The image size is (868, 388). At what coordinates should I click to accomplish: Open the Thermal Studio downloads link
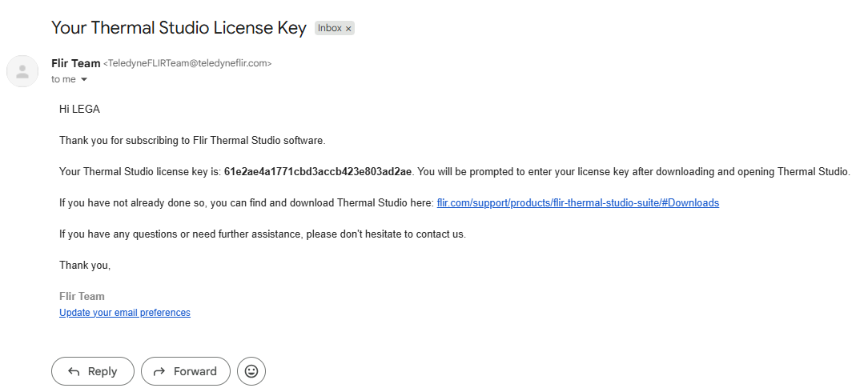pos(577,203)
